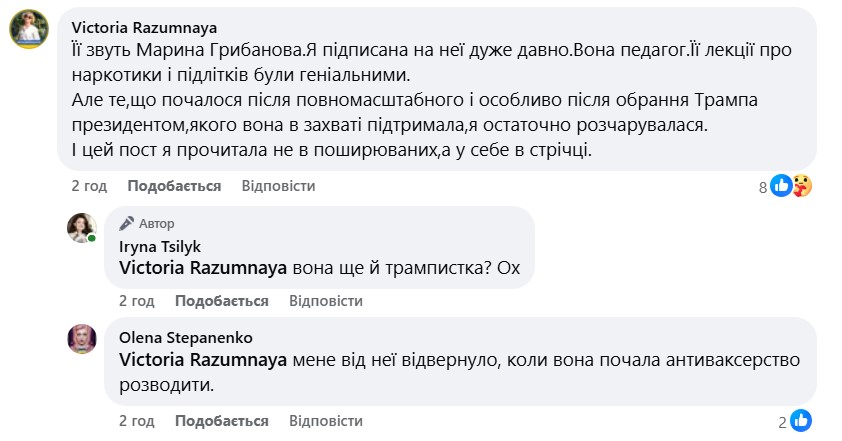Click the reaction count 8 on Victoria's comment
842x441 pixels.
[x=762, y=186]
